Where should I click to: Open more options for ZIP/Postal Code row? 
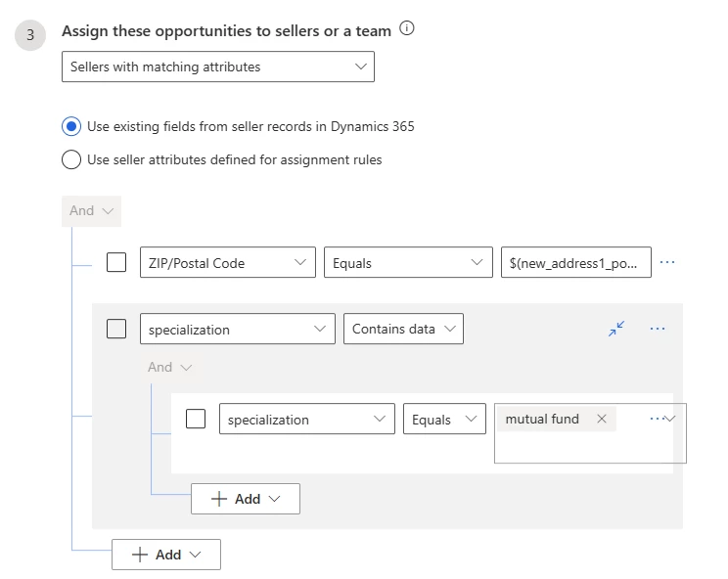click(667, 262)
